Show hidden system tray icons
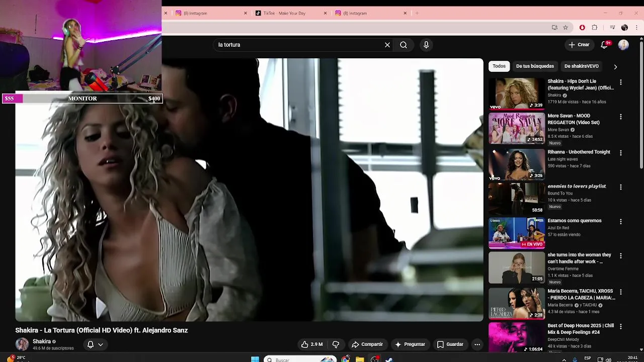644x362 pixels. click(x=563, y=359)
